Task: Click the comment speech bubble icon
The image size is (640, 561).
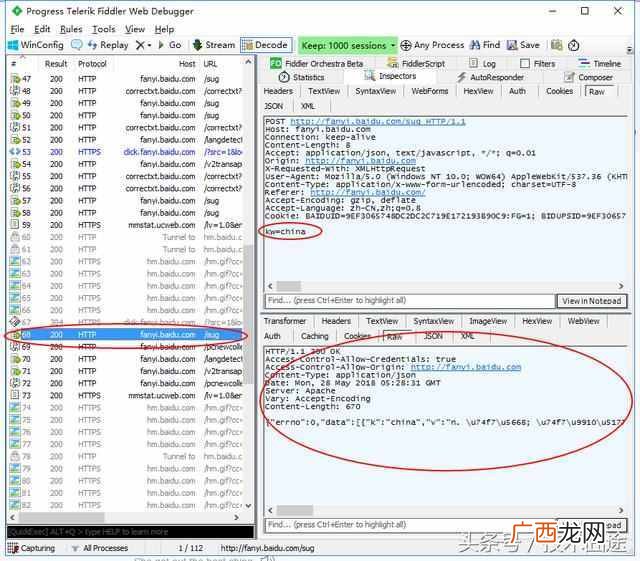Action: pos(76,45)
